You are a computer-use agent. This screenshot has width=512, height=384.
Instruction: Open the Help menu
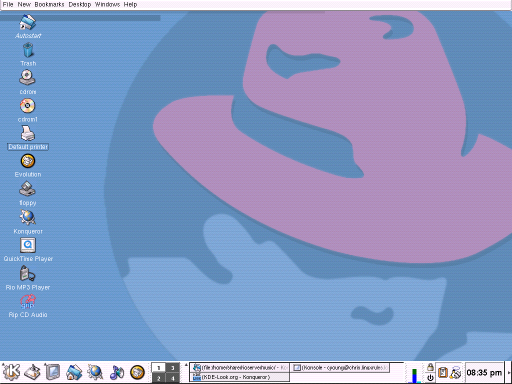130,4
